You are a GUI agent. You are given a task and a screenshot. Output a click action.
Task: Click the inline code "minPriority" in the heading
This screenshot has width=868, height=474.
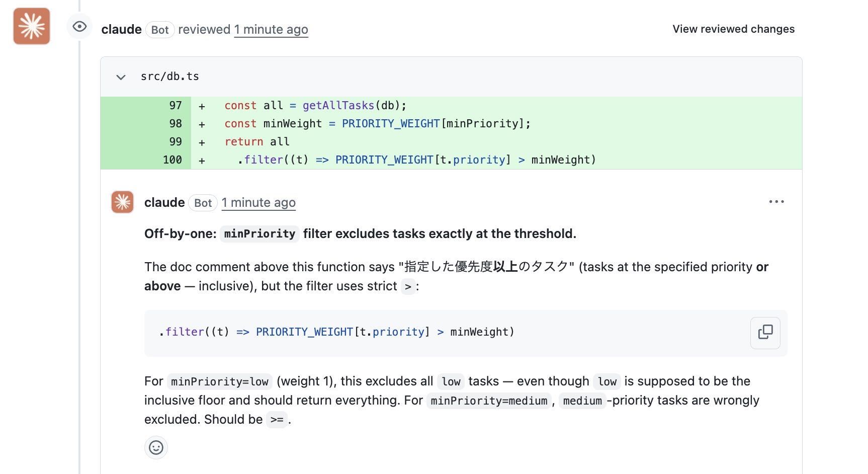(259, 234)
